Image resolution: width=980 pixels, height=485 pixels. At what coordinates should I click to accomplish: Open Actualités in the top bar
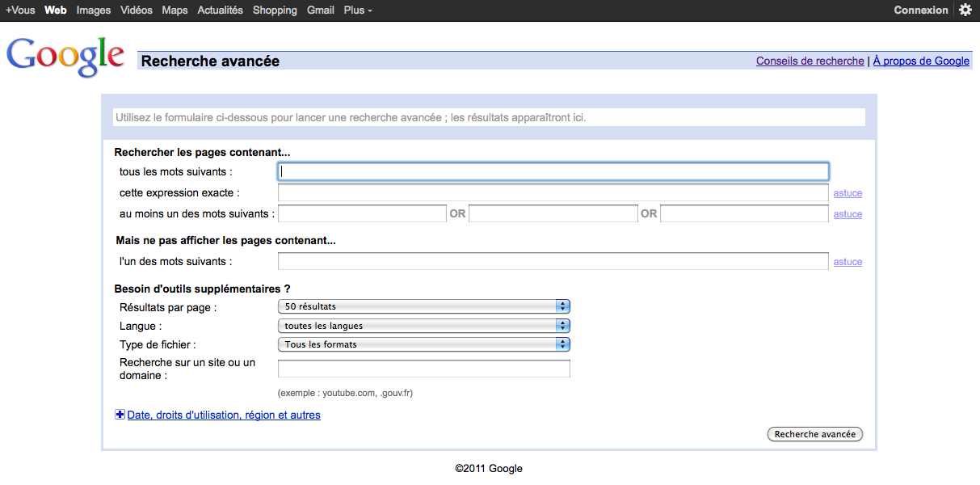(221, 11)
